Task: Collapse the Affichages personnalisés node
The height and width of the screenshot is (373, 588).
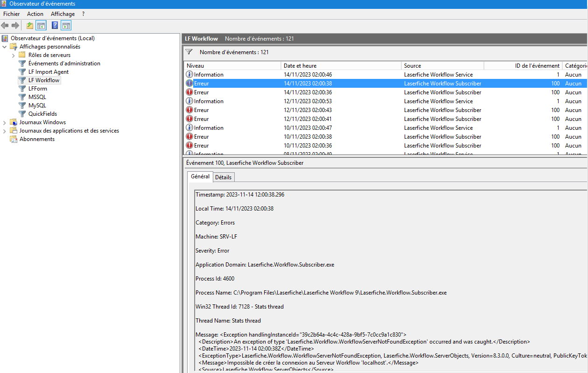Action: pyautogui.click(x=5, y=47)
